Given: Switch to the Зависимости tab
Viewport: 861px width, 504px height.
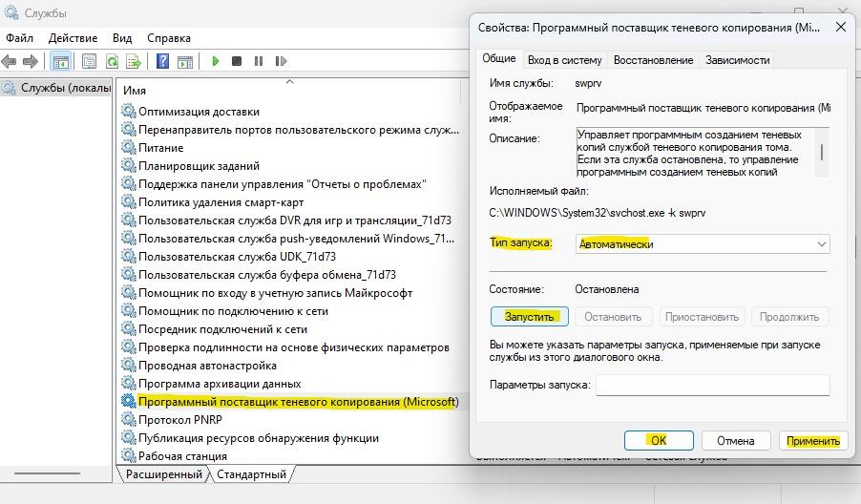Looking at the screenshot, I should click(737, 60).
